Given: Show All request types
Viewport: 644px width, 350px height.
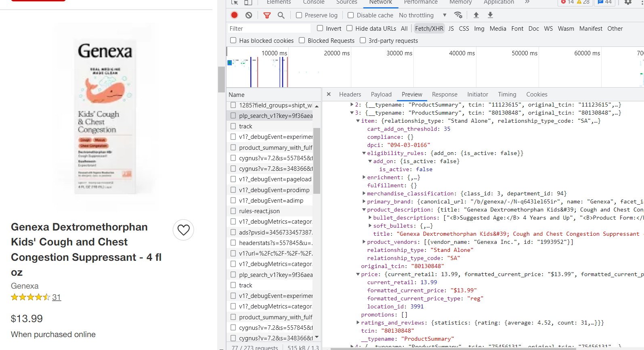Looking at the screenshot, I should 404,29.
